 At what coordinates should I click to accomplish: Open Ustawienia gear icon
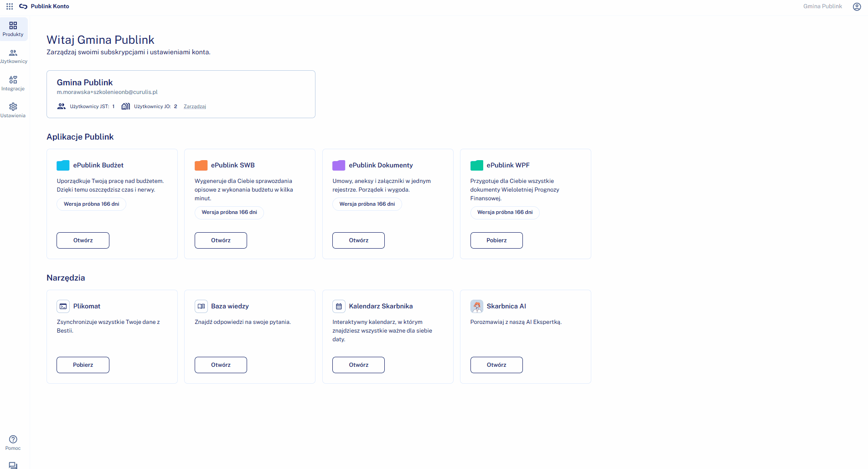coord(13,110)
